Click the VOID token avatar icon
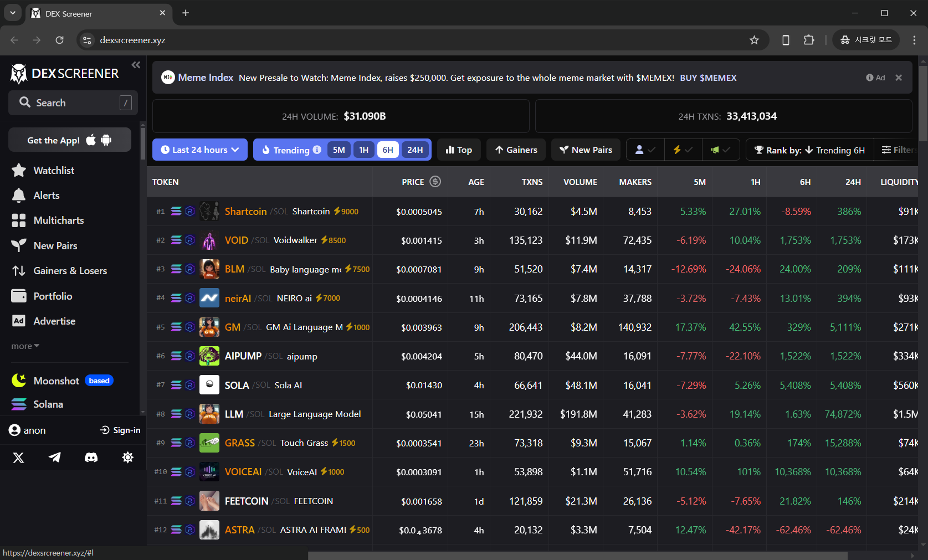Viewport: 928px width, 560px height. point(209,240)
